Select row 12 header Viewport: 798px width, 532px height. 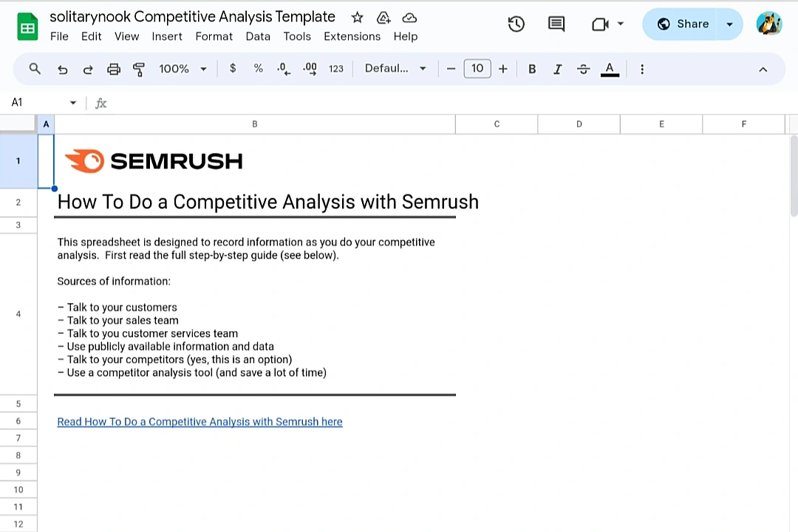pyautogui.click(x=18, y=524)
